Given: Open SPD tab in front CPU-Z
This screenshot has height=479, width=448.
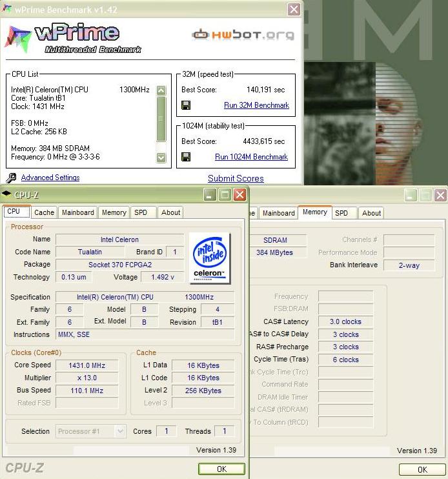Looking at the screenshot, I should pos(143,212).
